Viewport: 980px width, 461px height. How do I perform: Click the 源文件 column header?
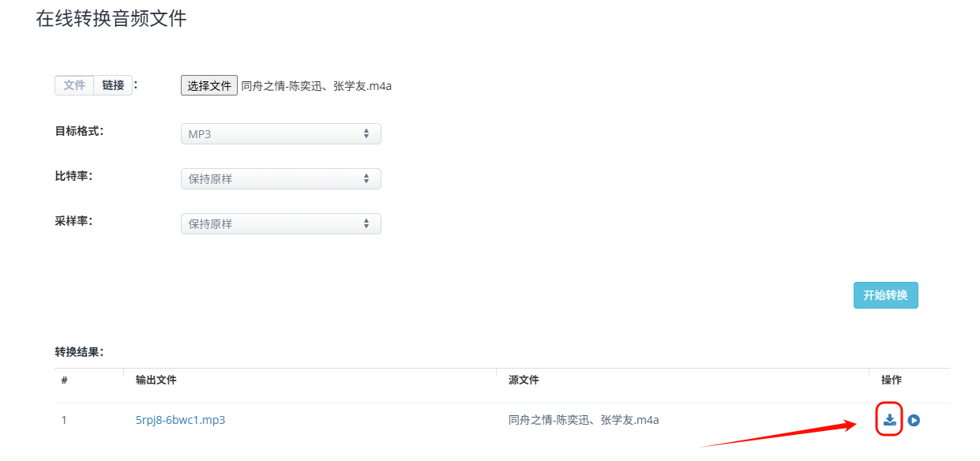point(524,380)
